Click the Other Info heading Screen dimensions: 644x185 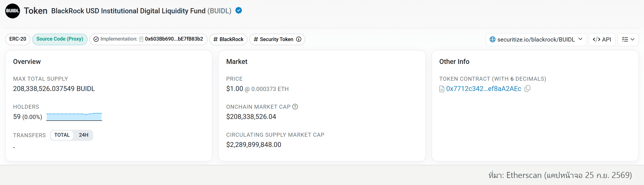pos(454,62)
